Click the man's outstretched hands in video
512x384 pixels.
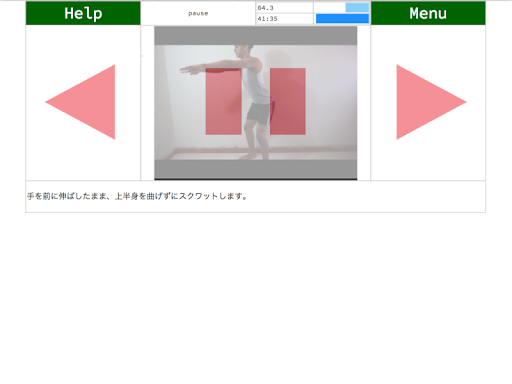tap(190, 70)
